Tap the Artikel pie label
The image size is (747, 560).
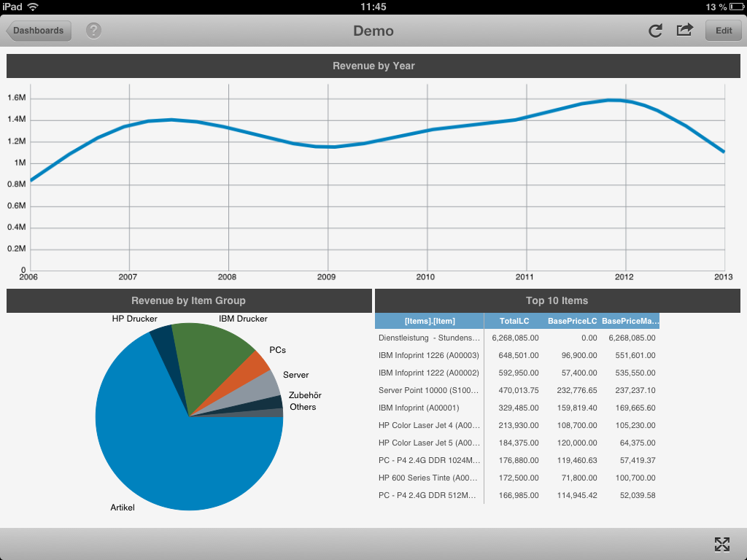click(x=123, y=507)
